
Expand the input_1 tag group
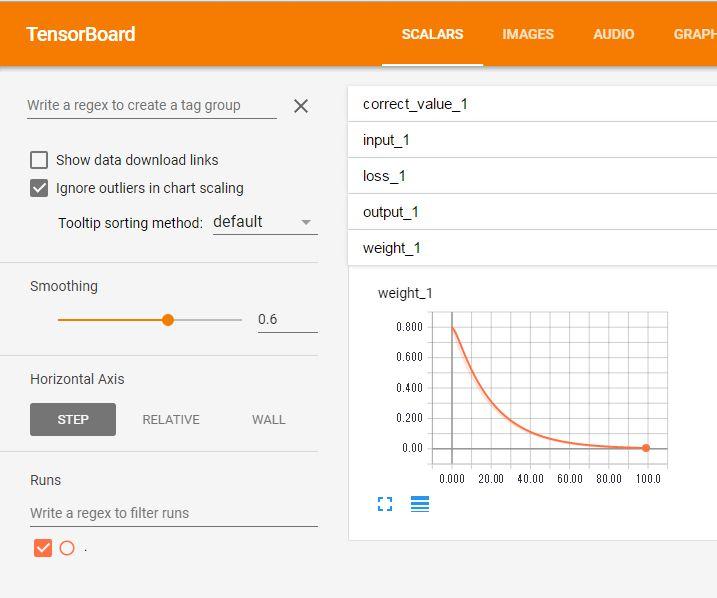click(530, 140)
